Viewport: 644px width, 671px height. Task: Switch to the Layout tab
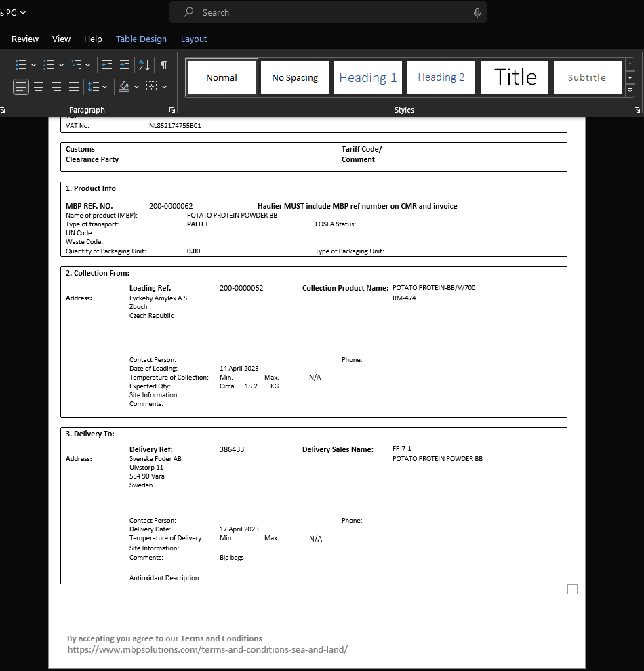click(194, 39)
